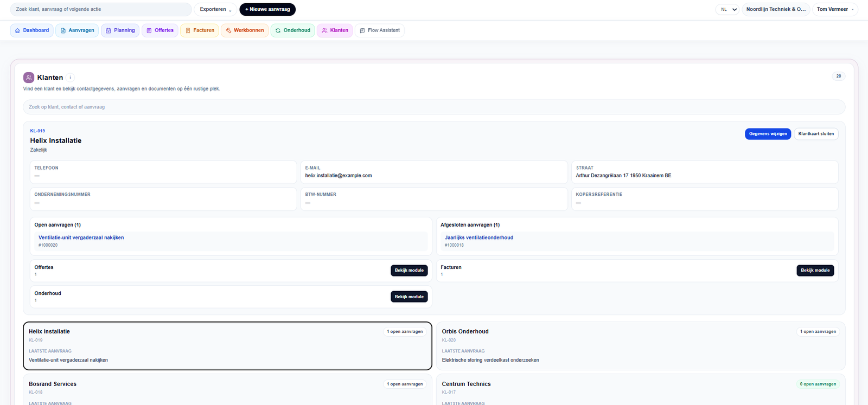Click the chat icon on Flow Assistent
The height and width of the screenshot is (405, 868).
pos(362,30)
